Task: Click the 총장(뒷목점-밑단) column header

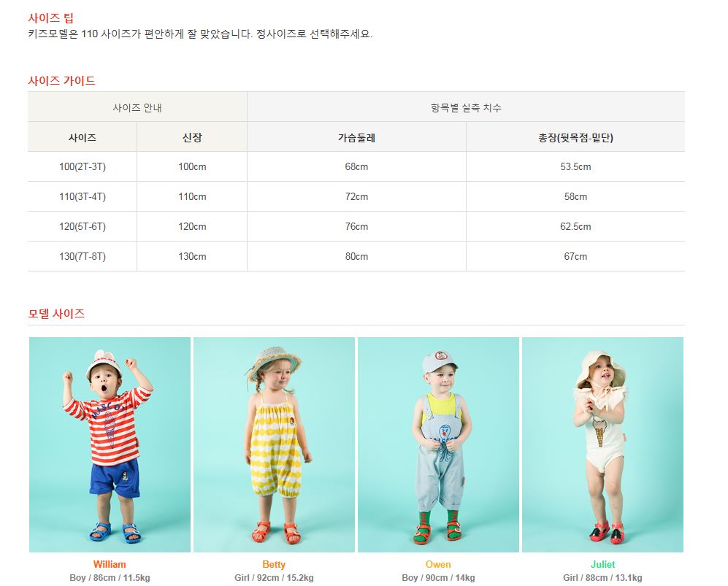Action: click(575, 137)
